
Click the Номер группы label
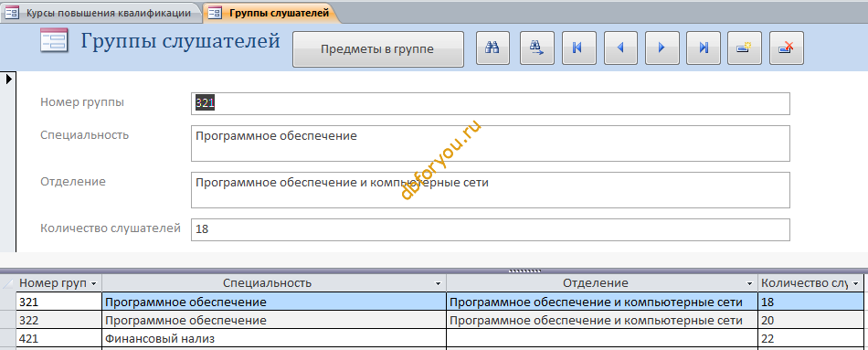tap(82, 102)
